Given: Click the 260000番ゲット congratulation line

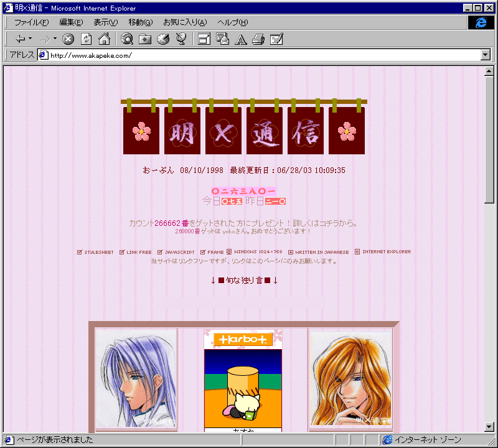Looking at the screenshot, I should coord(243,231).
